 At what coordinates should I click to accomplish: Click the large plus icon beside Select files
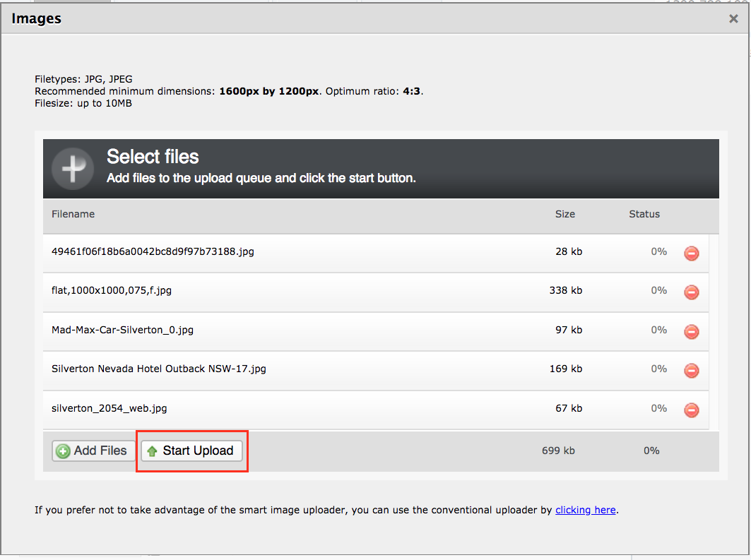point(73,169)
